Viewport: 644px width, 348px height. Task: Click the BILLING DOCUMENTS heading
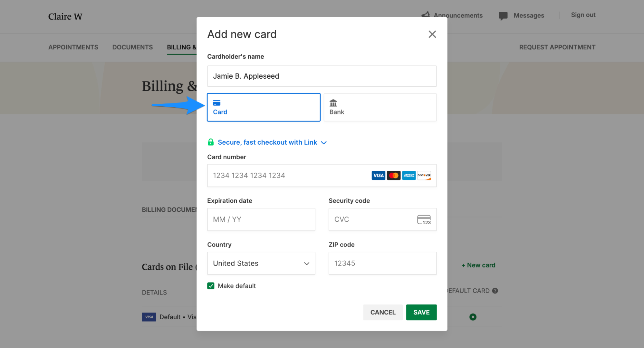coord(169,210)
